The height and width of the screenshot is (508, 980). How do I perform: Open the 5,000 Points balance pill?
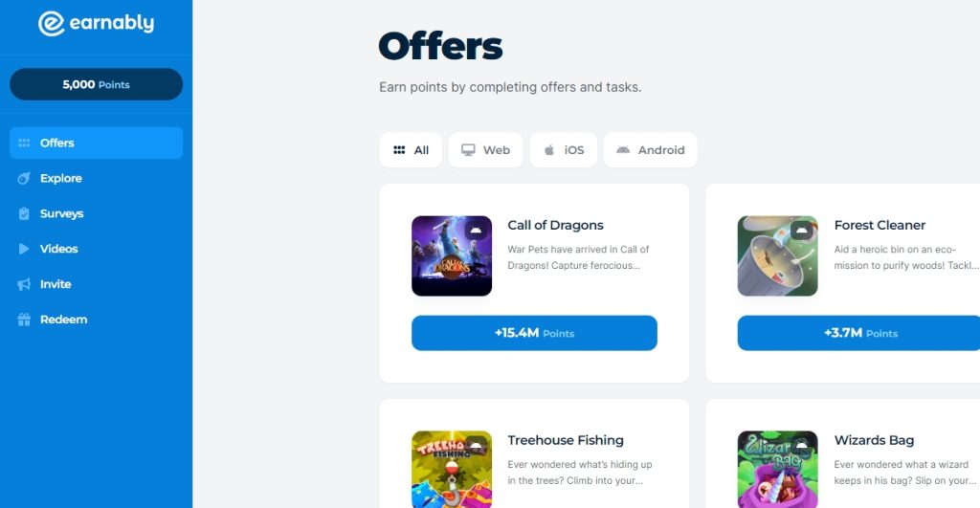click(97, 84)
